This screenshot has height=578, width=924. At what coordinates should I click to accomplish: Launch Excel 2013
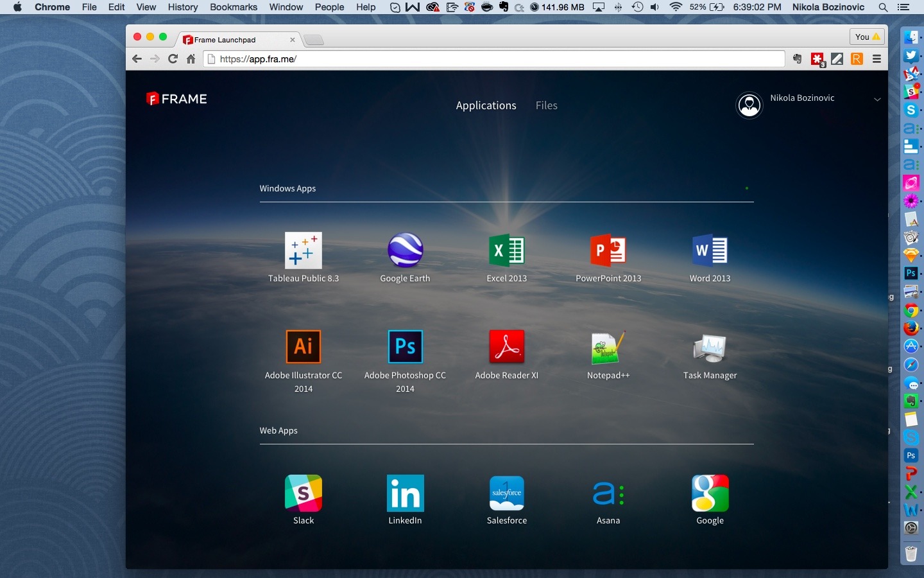point(506,251)
